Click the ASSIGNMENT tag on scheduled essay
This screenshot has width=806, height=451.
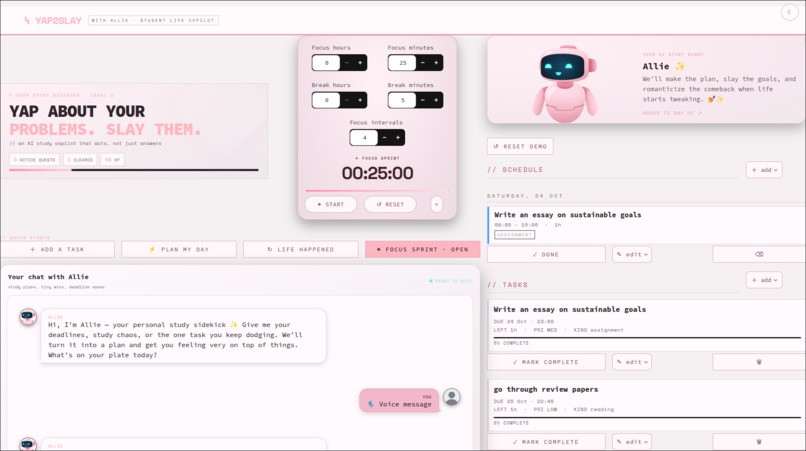pos(514,234)
